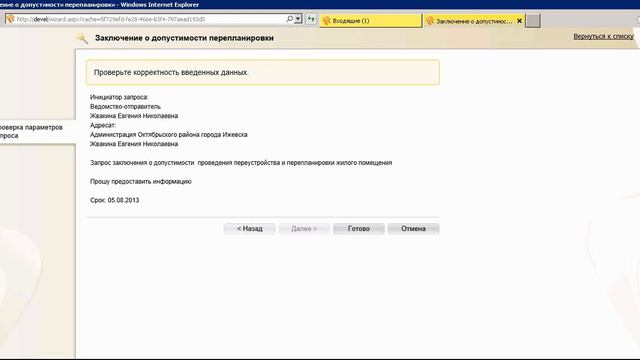Click the Готово button
Viewport: 640px width, 360px height.
point(359,229)
